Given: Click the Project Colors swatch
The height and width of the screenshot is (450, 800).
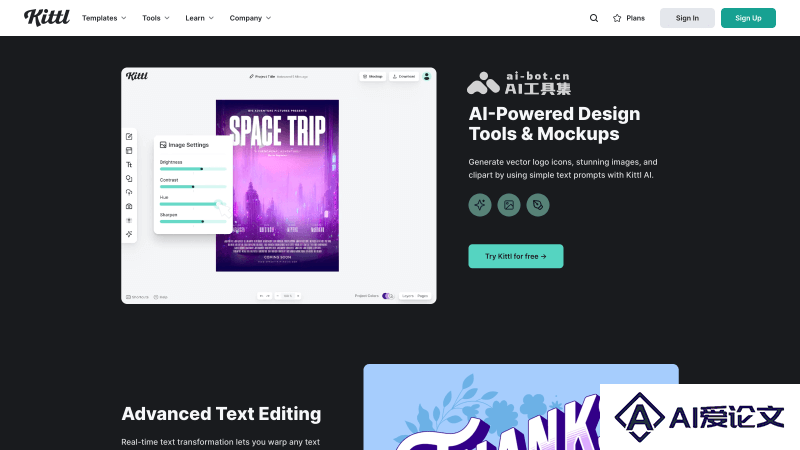Looking at the screenshot, I should [387, 296].
